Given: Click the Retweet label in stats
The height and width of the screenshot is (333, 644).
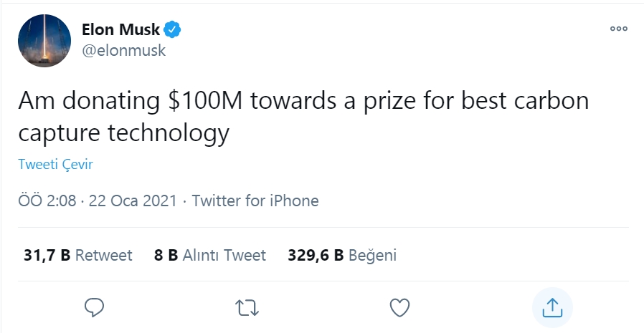Looking at the screenshot, I should coord(104,255).
